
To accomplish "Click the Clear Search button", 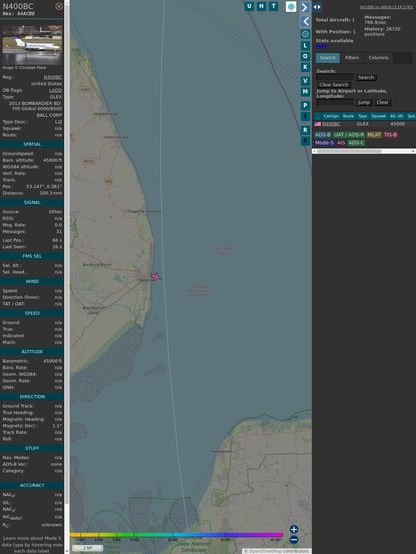I will [x=334, y=85].
